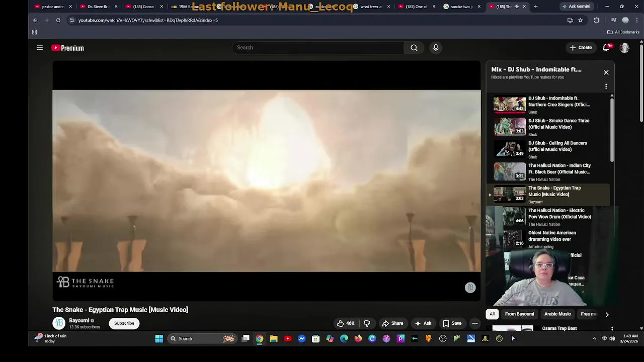Subscribe to the Bayoumi channel

124,323
